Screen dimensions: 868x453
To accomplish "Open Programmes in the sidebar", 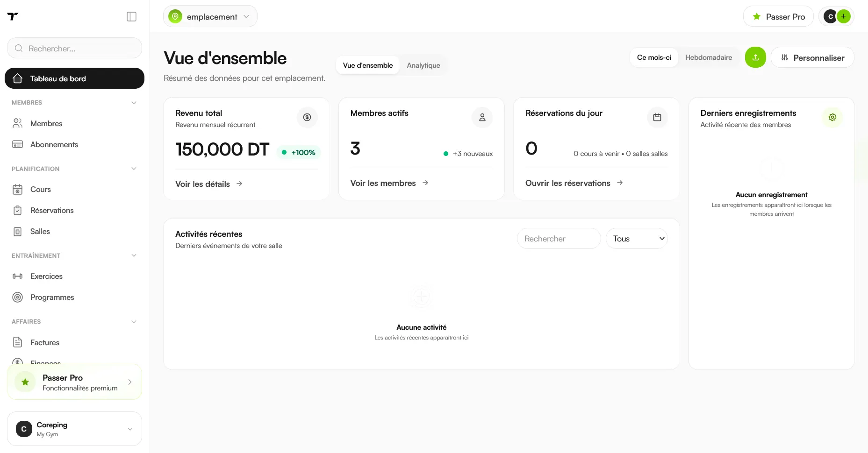I will [x=75, y=297].
